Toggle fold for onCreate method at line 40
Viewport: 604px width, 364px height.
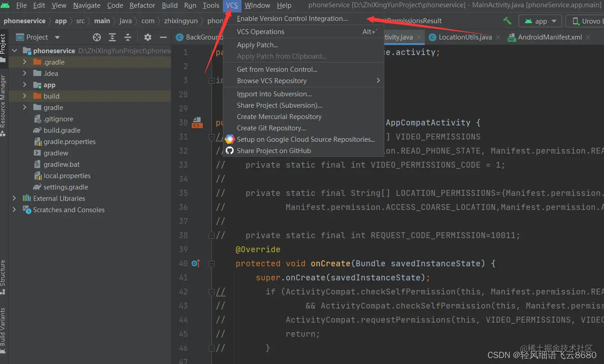click(211, 264)
